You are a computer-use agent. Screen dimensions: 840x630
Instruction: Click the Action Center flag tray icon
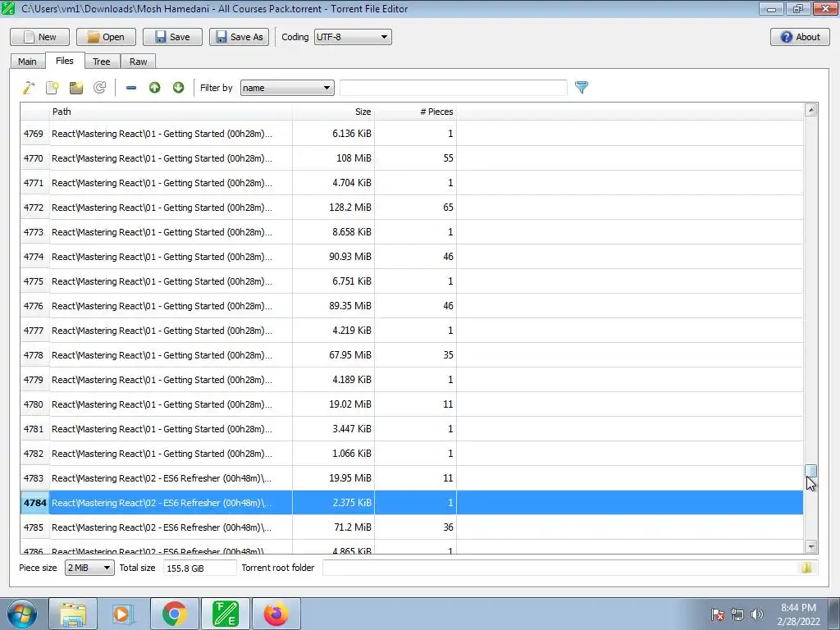click(x=717, y=614)
